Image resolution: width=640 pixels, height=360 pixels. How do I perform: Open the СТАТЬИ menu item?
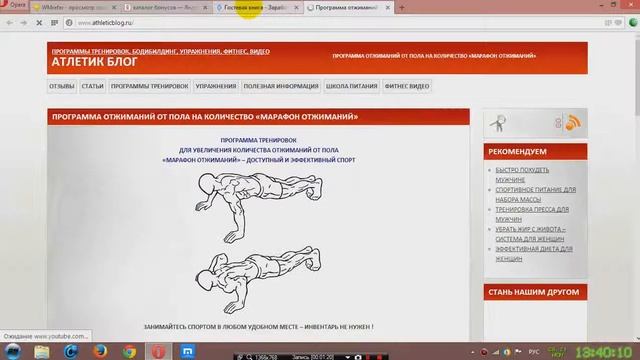[93, 86]
